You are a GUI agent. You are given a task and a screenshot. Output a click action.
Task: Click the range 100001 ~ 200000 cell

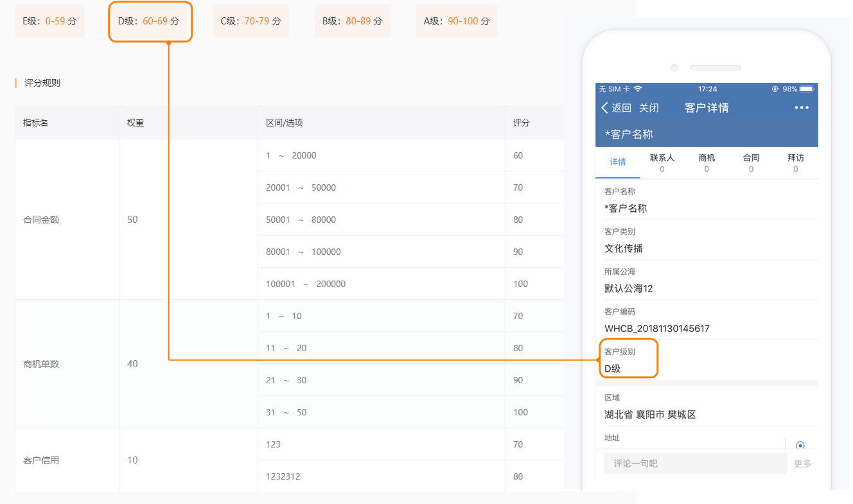tap(382, 284)
